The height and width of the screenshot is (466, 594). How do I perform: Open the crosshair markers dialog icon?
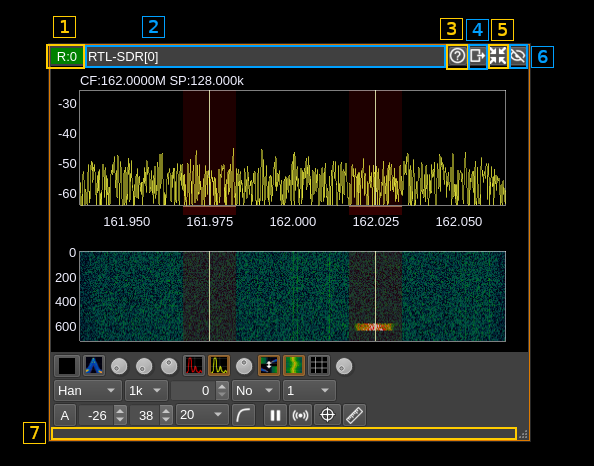[327, 415]
